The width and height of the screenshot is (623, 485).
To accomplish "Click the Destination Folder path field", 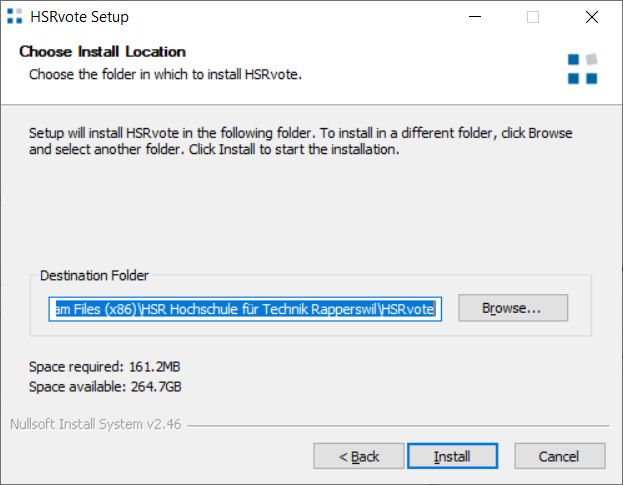I will [244, 309].
